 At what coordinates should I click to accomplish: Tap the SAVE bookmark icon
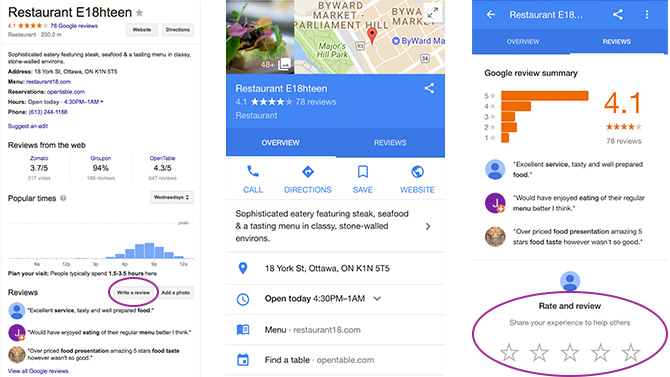click(363, 172)
